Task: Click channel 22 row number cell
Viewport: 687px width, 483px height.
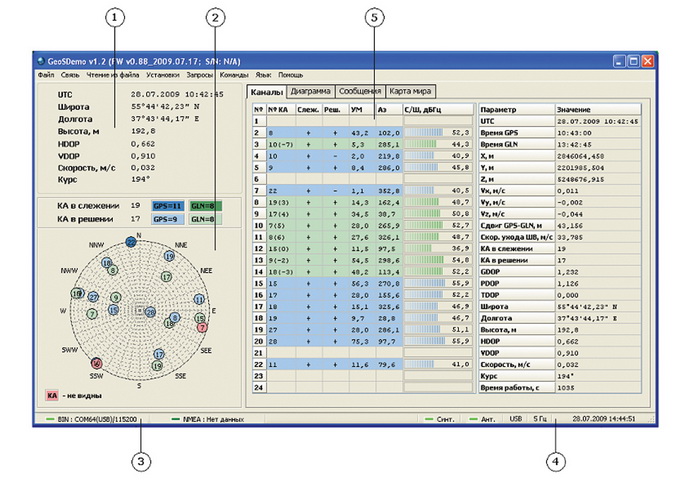Action: [x=259, y=364]
